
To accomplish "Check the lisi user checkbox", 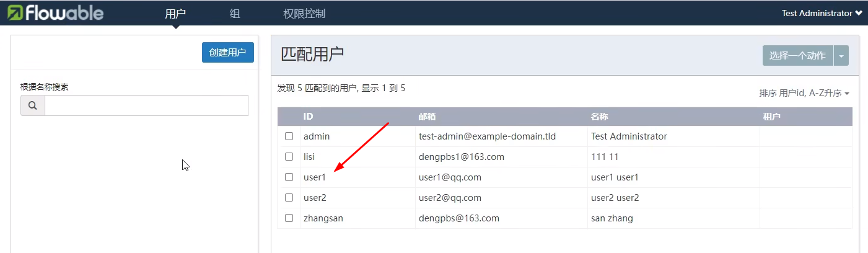I will [289, 157].
